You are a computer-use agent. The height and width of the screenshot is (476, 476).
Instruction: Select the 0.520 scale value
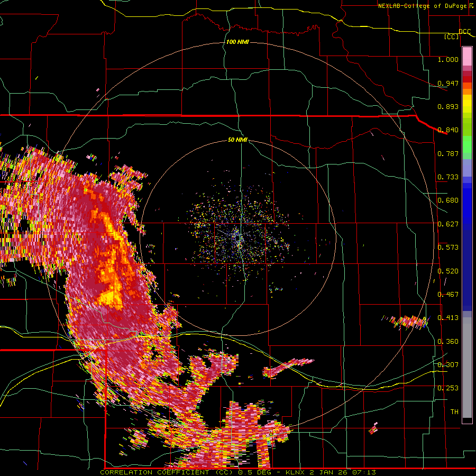click(448, 271)
